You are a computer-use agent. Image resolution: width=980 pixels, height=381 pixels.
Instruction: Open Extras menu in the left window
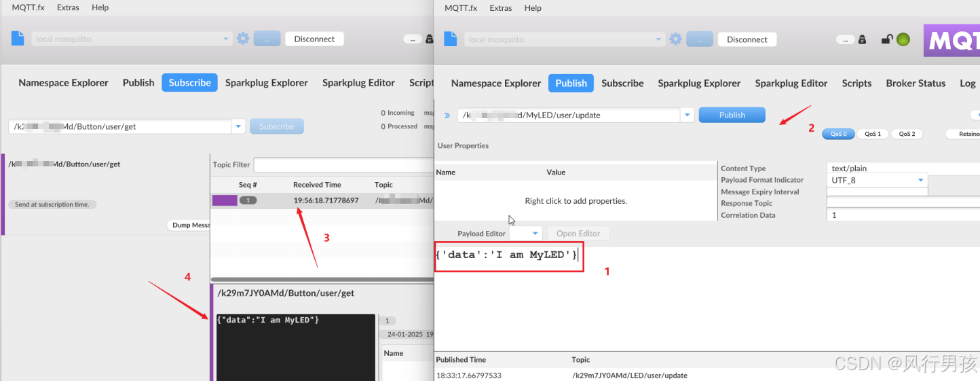click(x=69, y=7)
